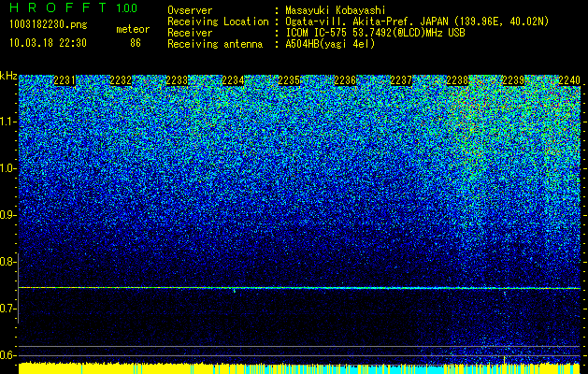Click the file name 1003182230.png
The width and height of the screenshot is (588, 374).
point(49,25)
